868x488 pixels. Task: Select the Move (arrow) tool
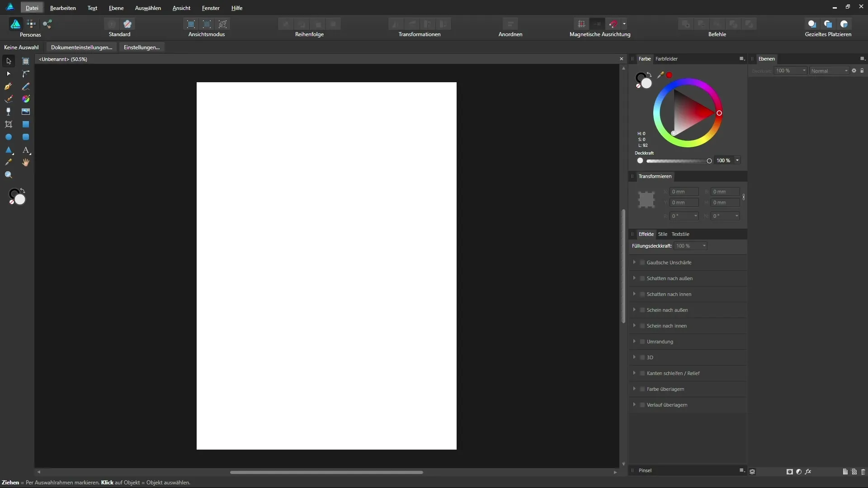[9, 61]
